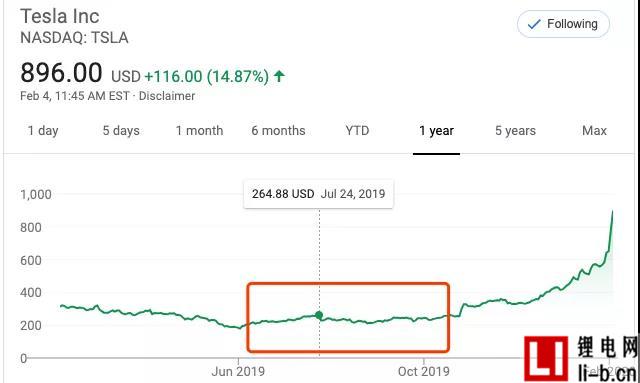Click the green up arrow next to 14.87%
The image size is (640, 383).
[x=279, y=76]
